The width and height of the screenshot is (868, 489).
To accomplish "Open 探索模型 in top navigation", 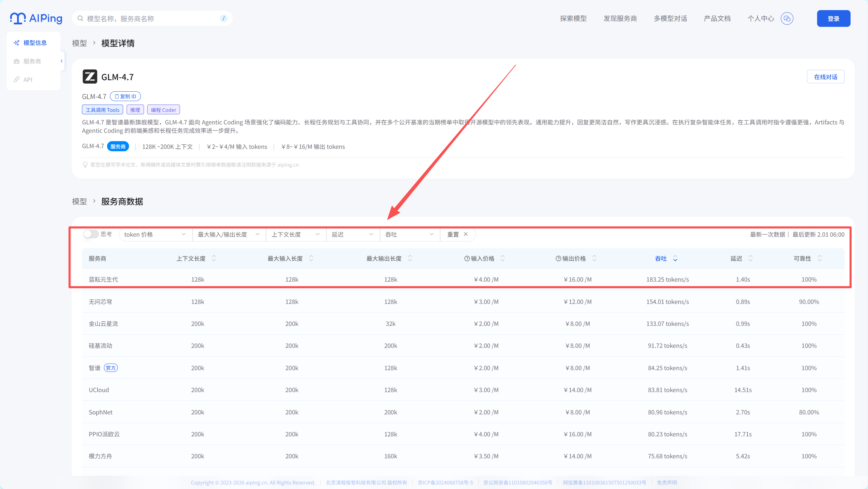I will [573, 18].
